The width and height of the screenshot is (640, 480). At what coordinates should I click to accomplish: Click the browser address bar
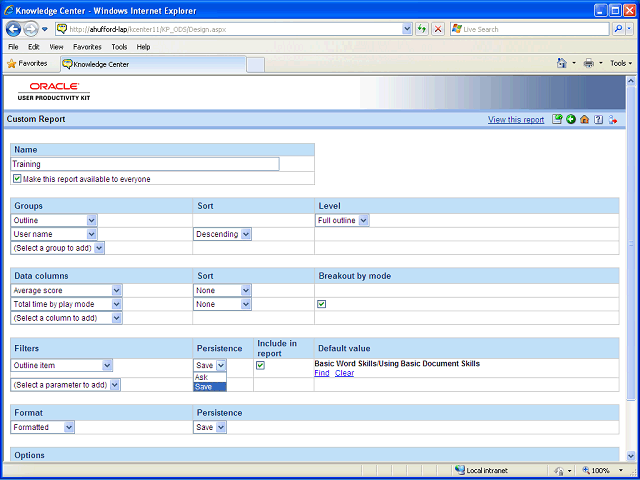234,29
